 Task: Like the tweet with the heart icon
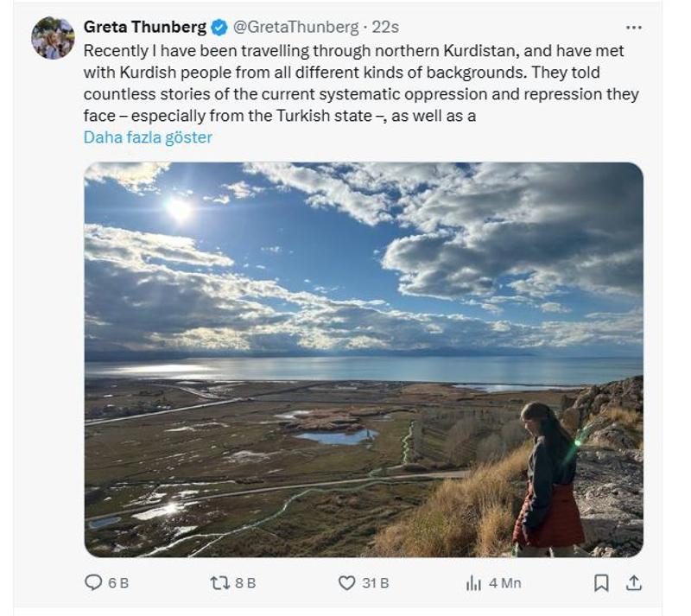(x=346, y=583)
